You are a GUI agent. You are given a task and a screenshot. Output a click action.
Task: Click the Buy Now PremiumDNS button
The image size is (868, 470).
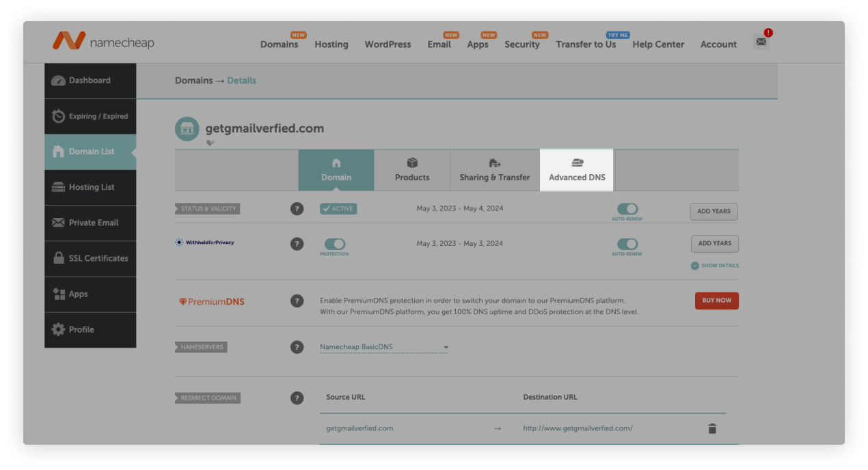(x=717, y=301)
